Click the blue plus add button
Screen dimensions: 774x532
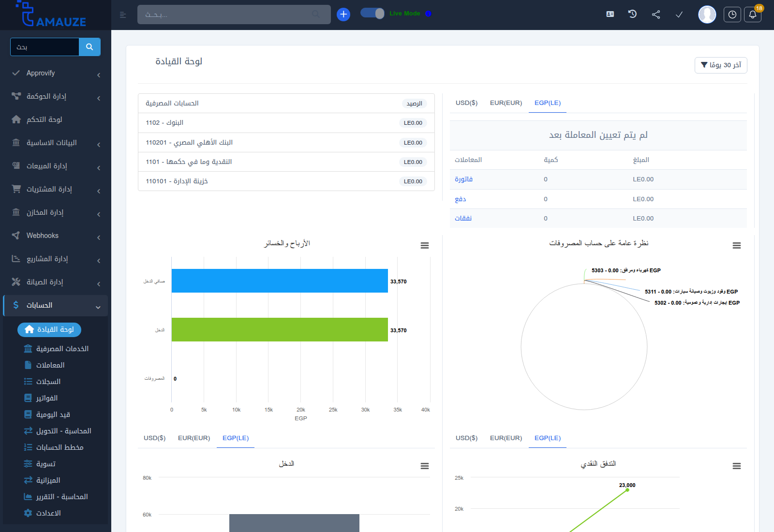(343, 15)
